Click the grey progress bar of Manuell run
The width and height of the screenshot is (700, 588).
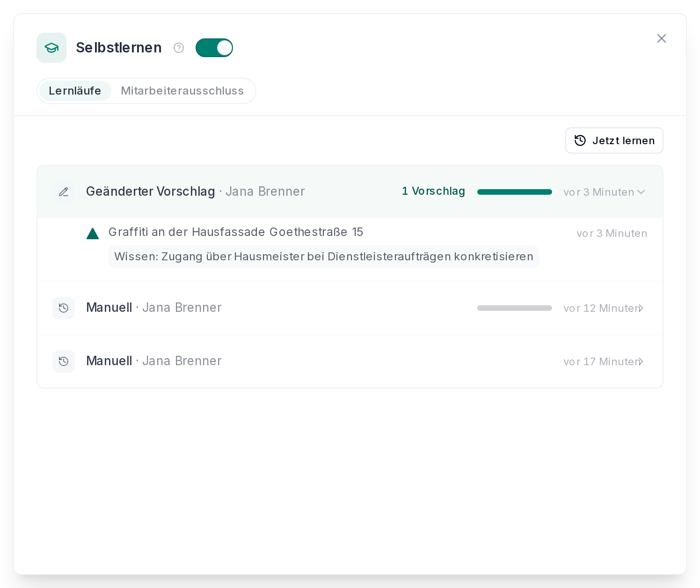pos(515,308)
